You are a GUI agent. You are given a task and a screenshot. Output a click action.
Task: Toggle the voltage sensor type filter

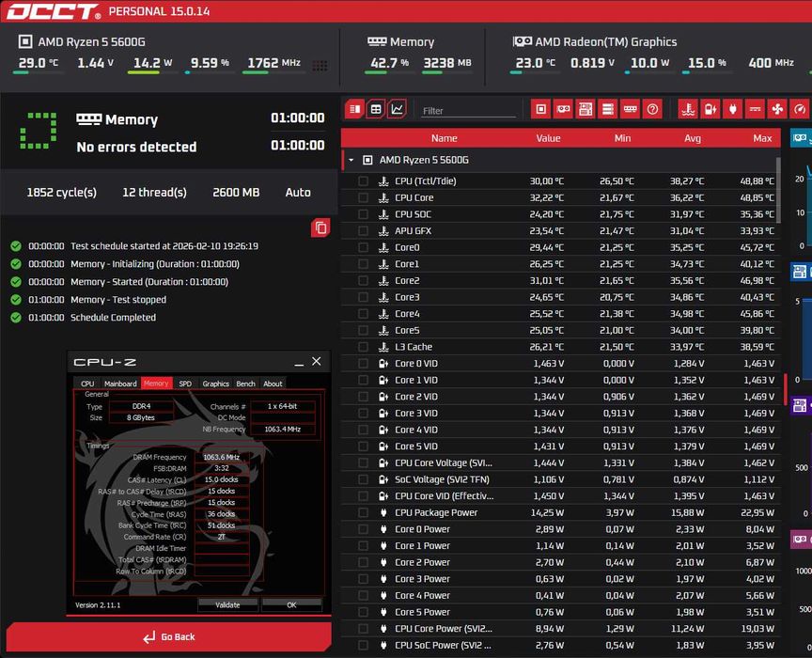point(710,109)
